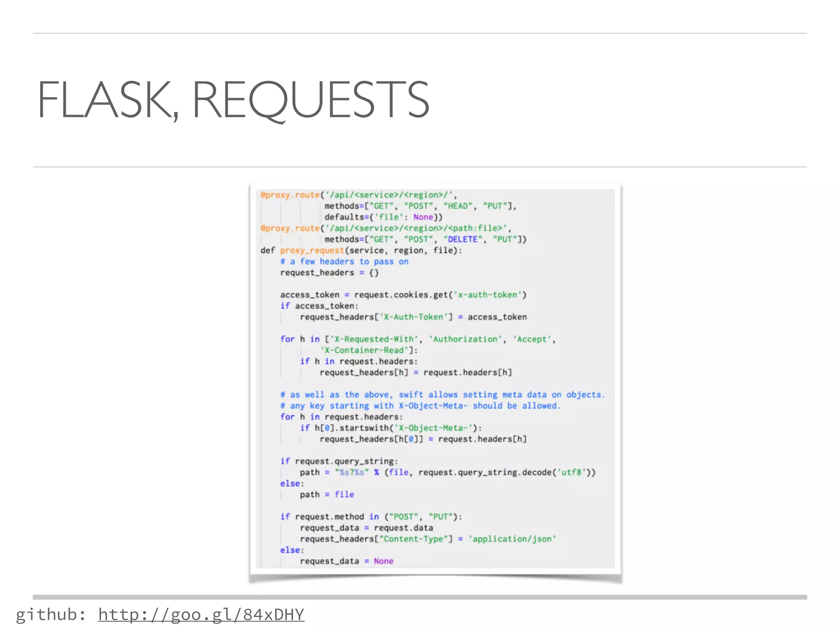Image resolution: width=840 pixels, height=630 pixels.
Task: Click the first @proxy.route decorator line
Action: pos(358,195)
